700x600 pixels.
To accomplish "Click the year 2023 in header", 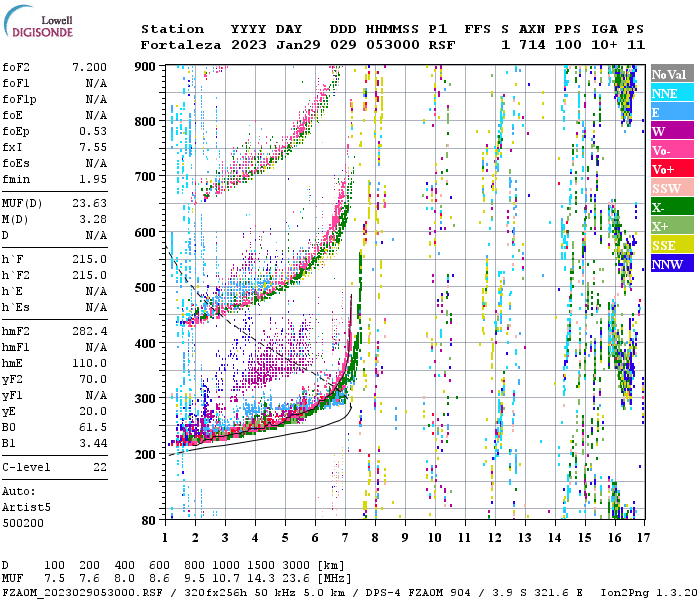I will point(249,45).
